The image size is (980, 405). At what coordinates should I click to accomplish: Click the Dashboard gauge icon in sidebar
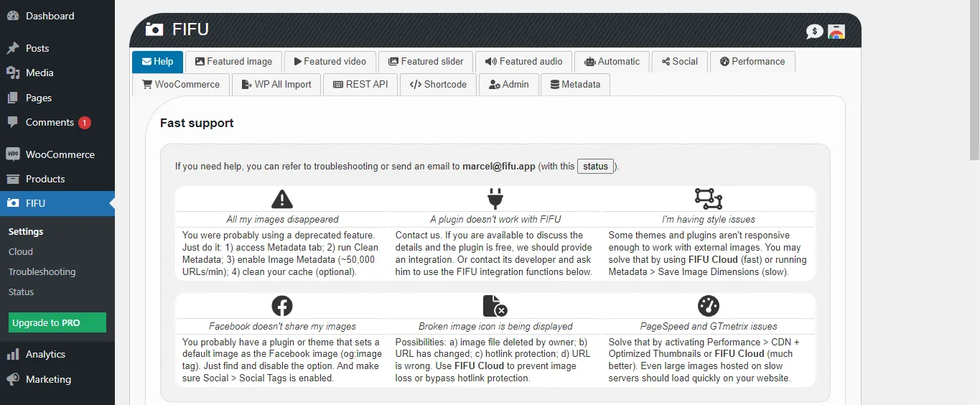(13, 16)
